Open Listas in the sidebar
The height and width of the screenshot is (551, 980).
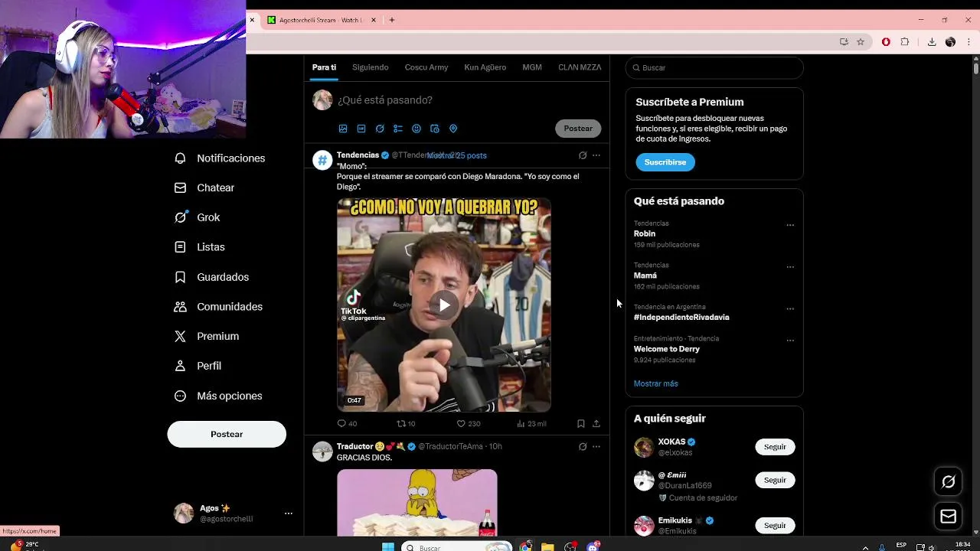point(200,247)
